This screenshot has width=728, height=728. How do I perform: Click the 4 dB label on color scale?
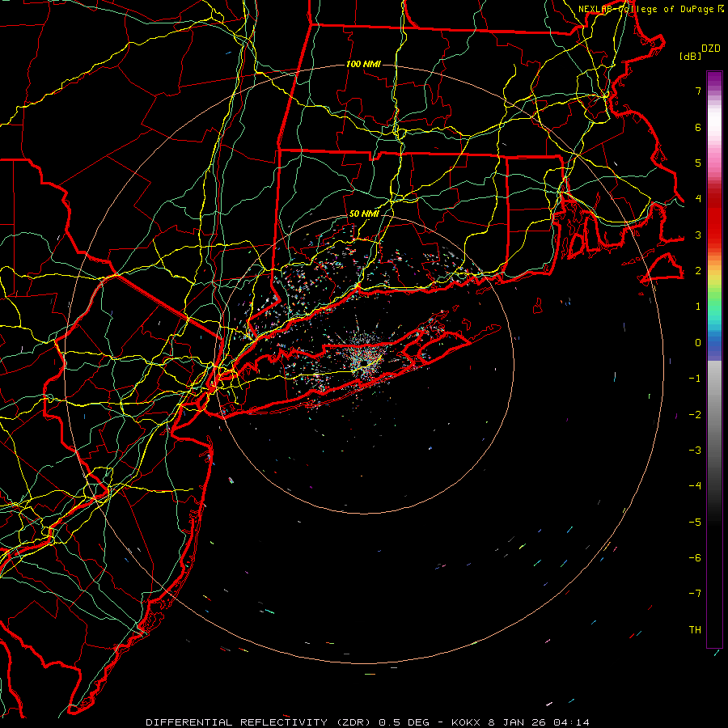coord(698,199)
